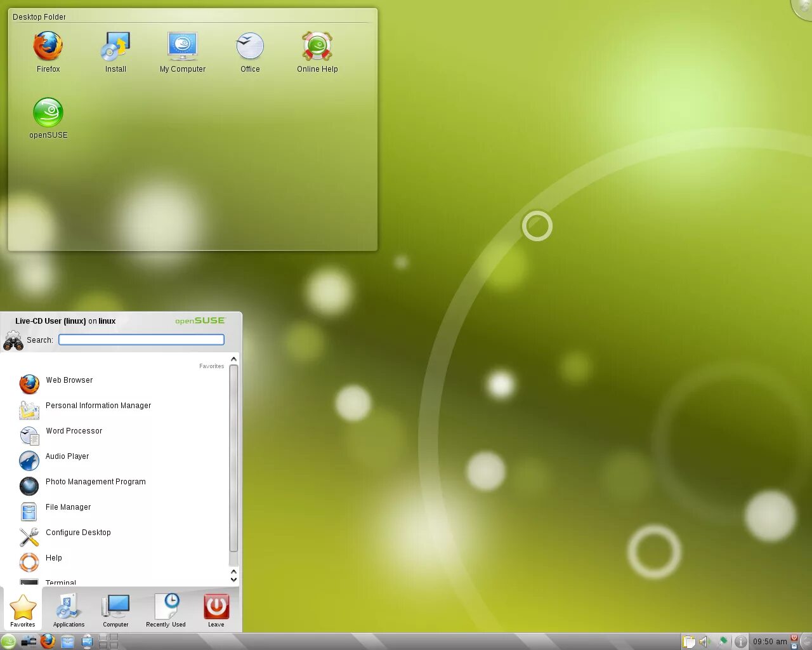Open the Office desktop icon
The height and width of the screenshot is (650, 812).
(250, 53)
